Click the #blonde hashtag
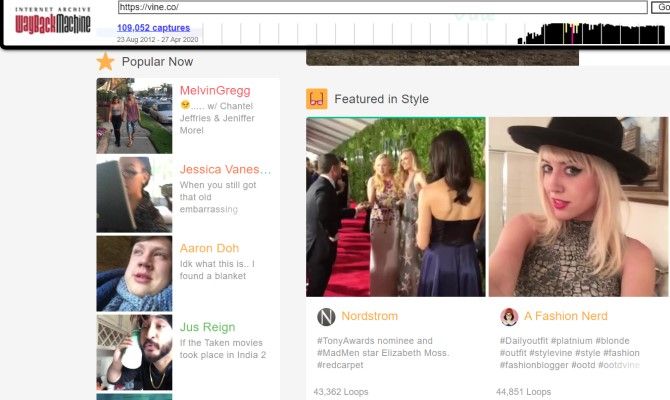Viewport: 670px width, 400px height. point(612,341)
